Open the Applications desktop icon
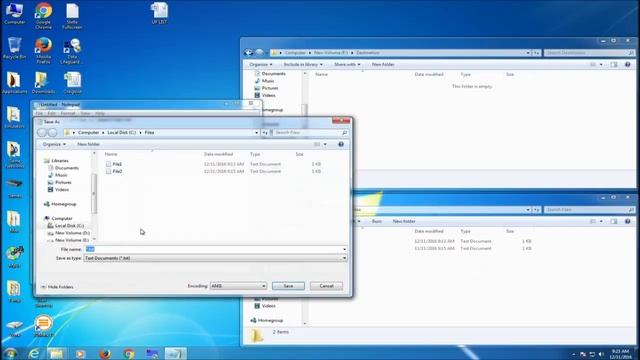 [x=14, y=83]
